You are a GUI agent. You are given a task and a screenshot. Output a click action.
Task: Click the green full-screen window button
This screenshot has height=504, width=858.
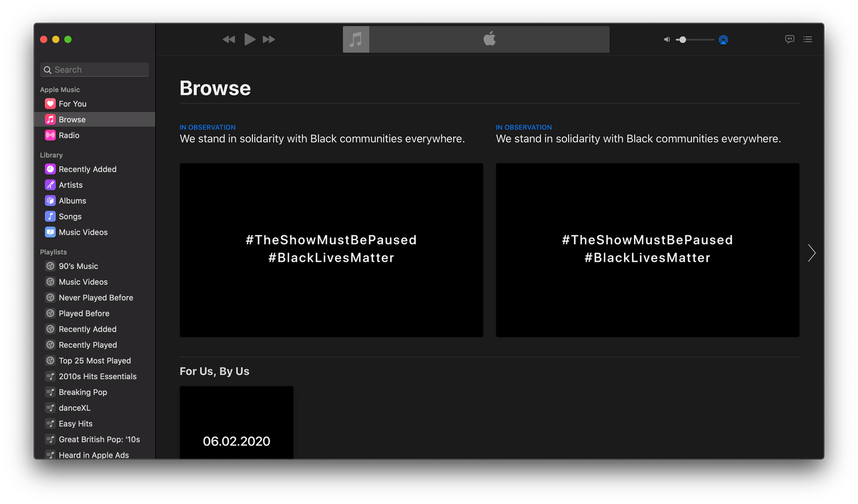[68, 39]
